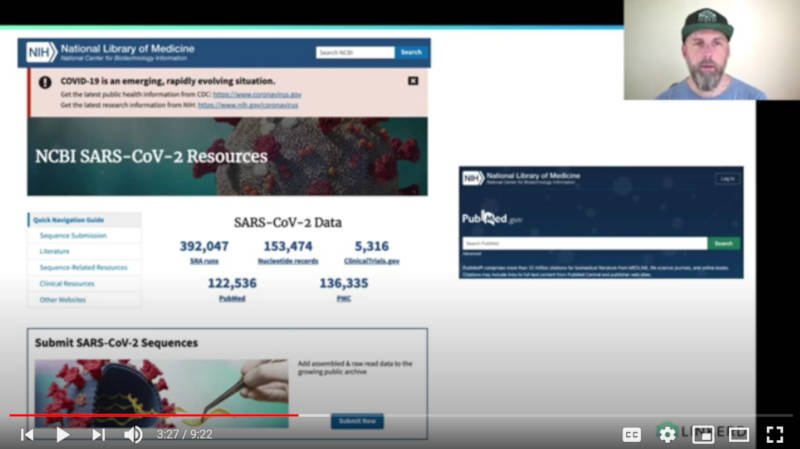The image size is (800, 449).
Task: Click the PubMed link under 122,536
Action: (x=232, y=298)
